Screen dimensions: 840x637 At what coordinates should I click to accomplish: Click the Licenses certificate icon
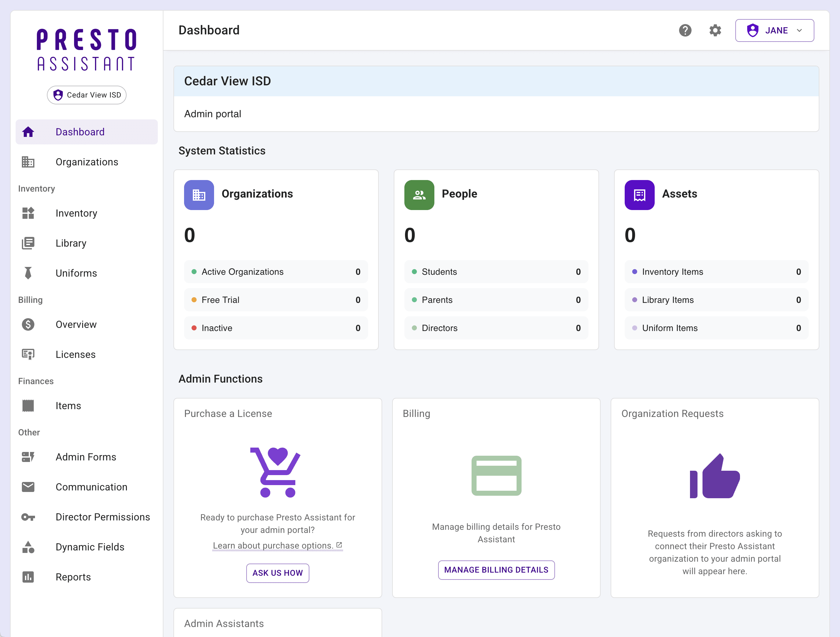pos(28,354)
